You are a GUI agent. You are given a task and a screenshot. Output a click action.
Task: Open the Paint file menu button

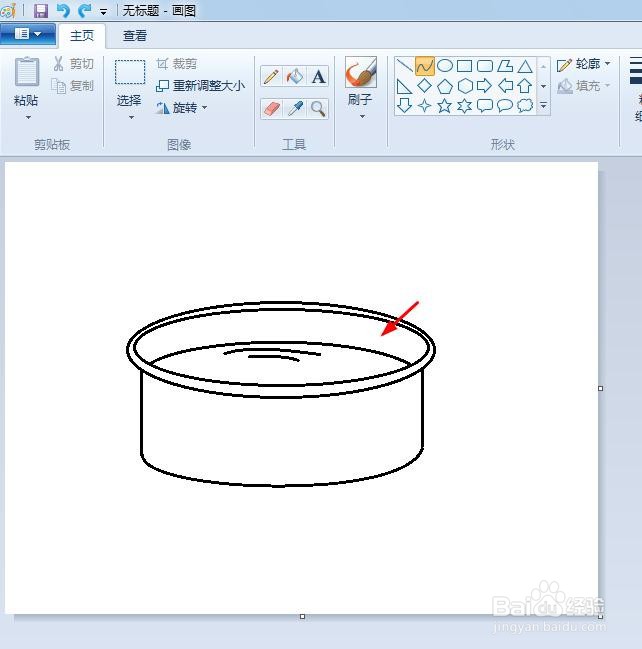(x=28, y=34)
